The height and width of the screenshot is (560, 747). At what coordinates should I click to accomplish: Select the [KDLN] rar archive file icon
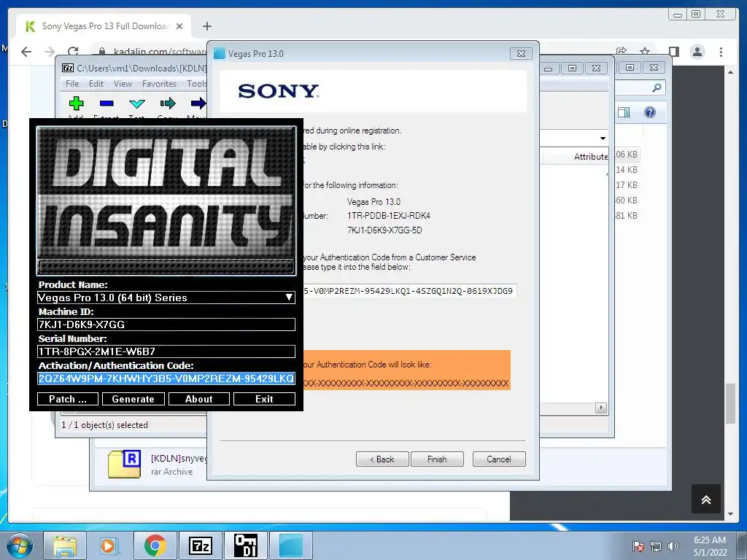(124, 464)
